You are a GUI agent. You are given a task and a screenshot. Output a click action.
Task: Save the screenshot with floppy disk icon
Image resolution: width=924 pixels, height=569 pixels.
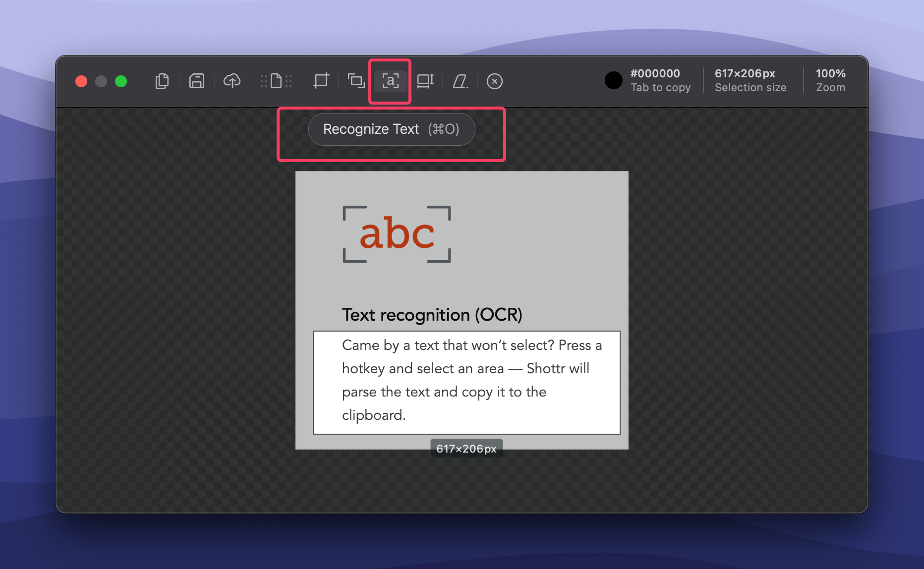[x=197, y=81]
